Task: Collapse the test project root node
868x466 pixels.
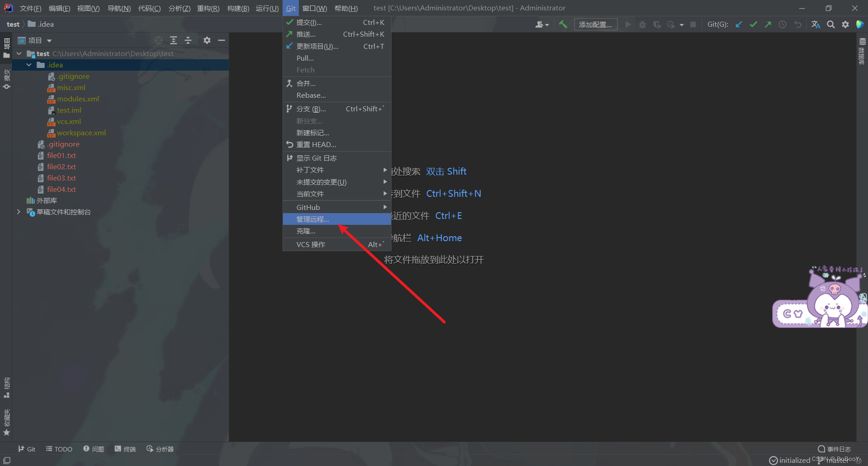Action: pyautogui.click(x=19, y=53)
